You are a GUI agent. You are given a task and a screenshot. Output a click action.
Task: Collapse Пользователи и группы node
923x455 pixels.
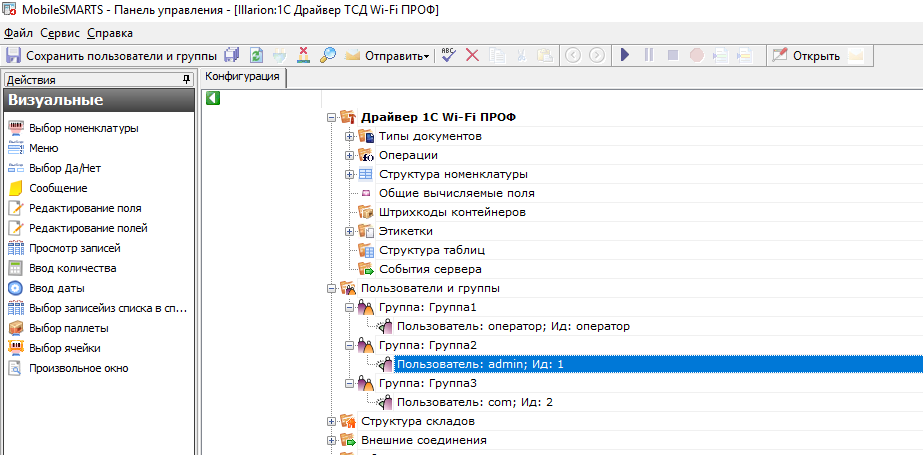pos(331,288)
